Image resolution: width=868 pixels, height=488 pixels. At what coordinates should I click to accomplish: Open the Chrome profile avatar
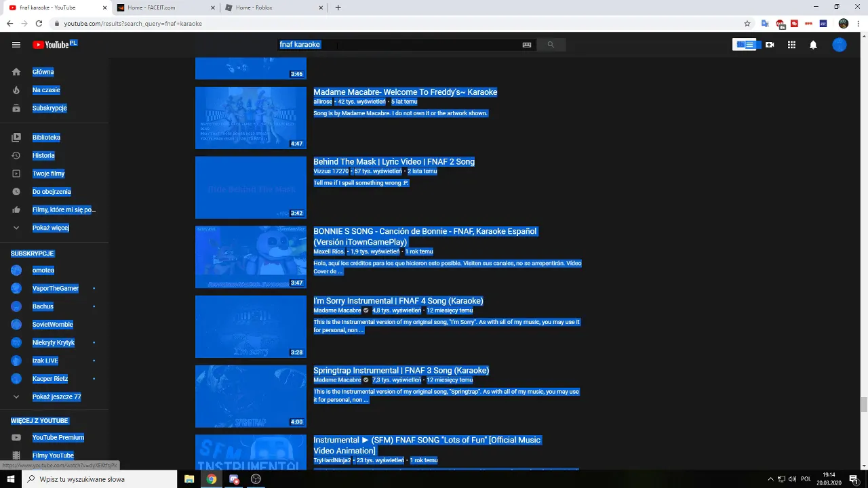844,23
